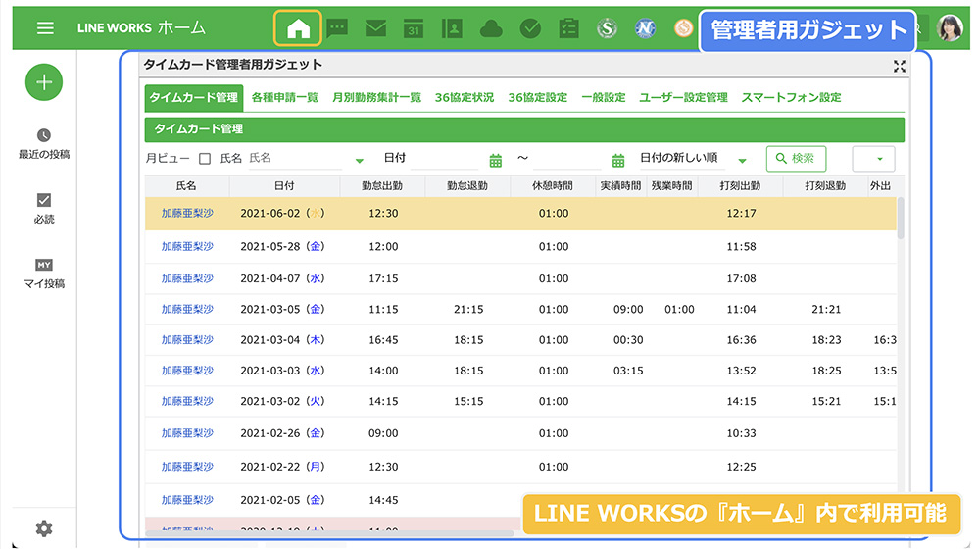Click the 打刻出勤 column header
The height and width of the screenshot is (549, 980).
(740, 186)
